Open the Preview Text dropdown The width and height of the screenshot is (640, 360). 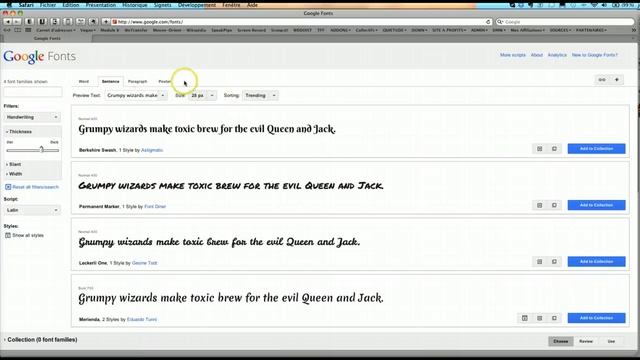tap(136, 95)
